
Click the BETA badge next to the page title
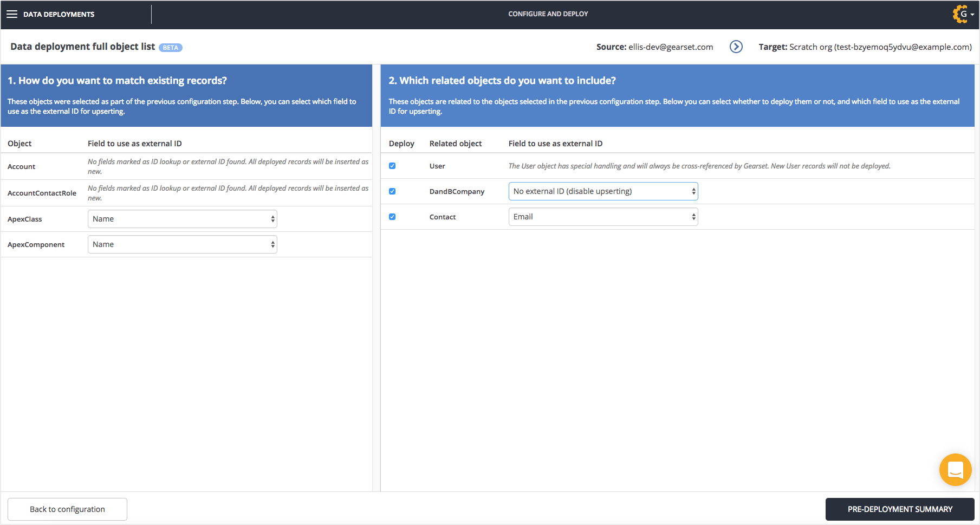pos(171,48)
